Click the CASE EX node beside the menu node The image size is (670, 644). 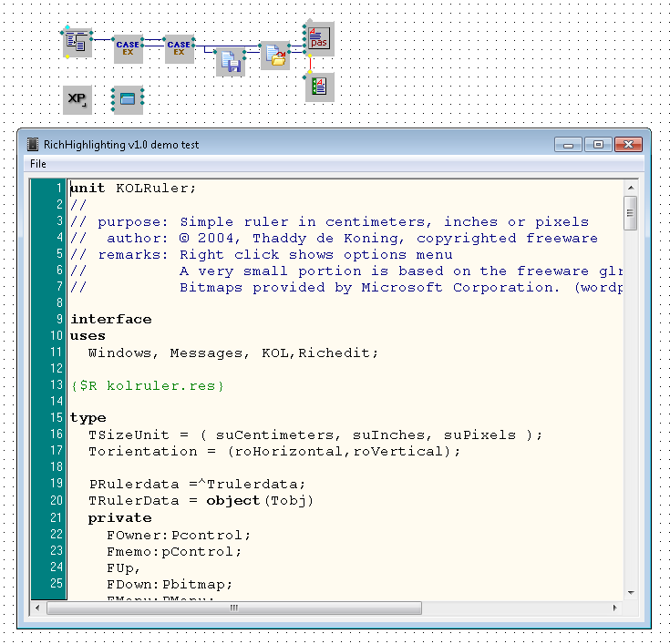pos(129,48)
